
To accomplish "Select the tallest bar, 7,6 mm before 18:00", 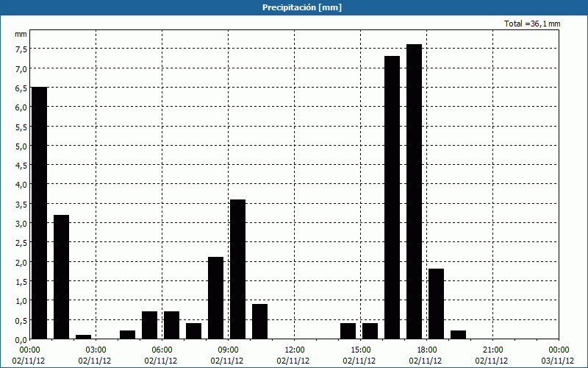I will pyautogui.click(x=415, y=192).
